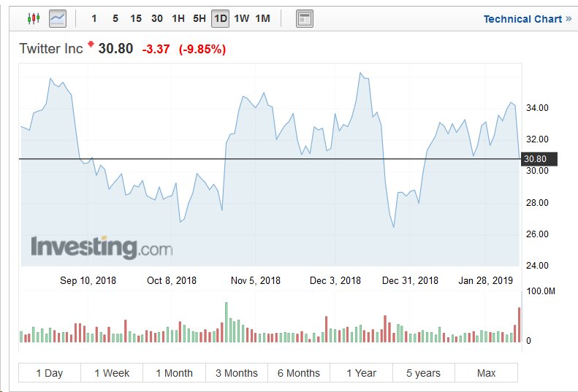Screen dimensions: 578x392
Task: Click the Jan 28, 2019 date label
Action: pos(485,281)
